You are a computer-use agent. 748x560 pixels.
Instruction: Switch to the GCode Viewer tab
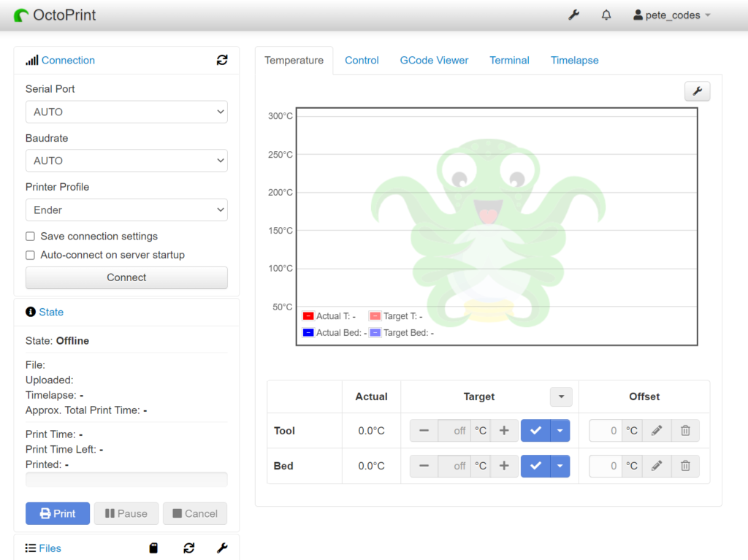point(434,61)
